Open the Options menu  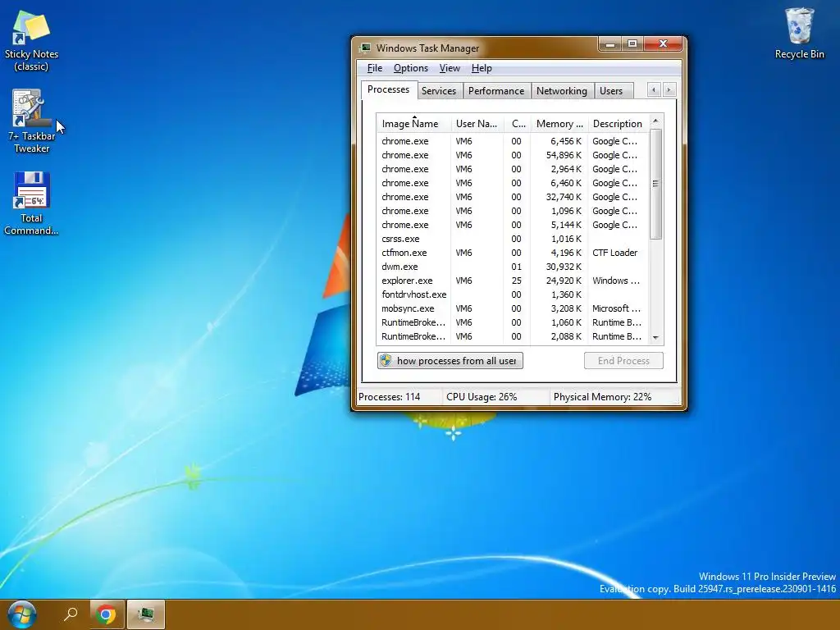(x=410, y=68)
